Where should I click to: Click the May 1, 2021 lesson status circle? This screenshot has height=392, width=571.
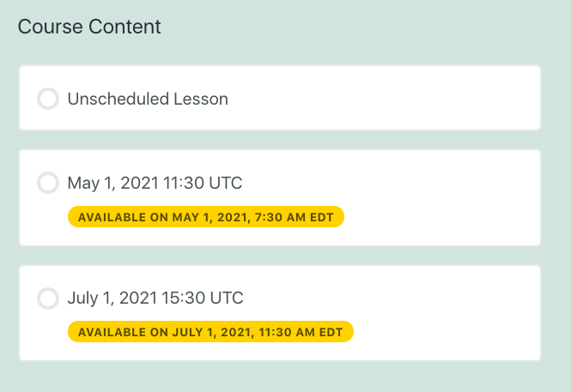(48, 183)
